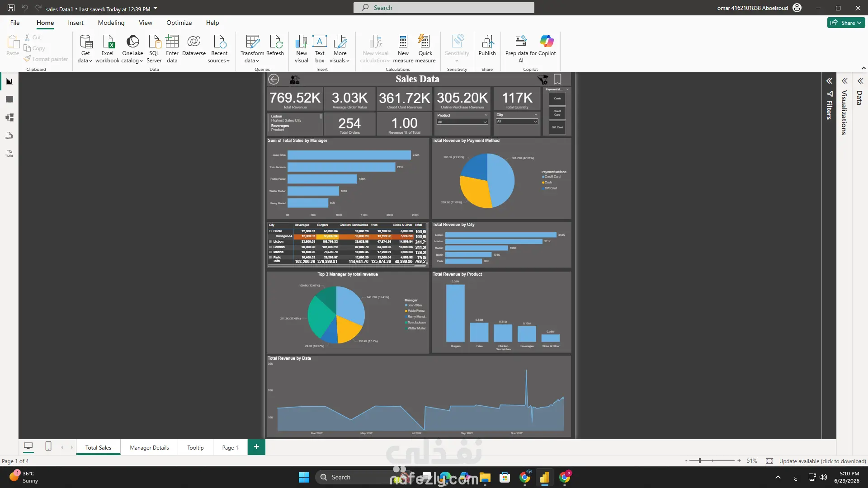
Task: Toggle the Gift Card payment slicer button
Action: (557, 127)
